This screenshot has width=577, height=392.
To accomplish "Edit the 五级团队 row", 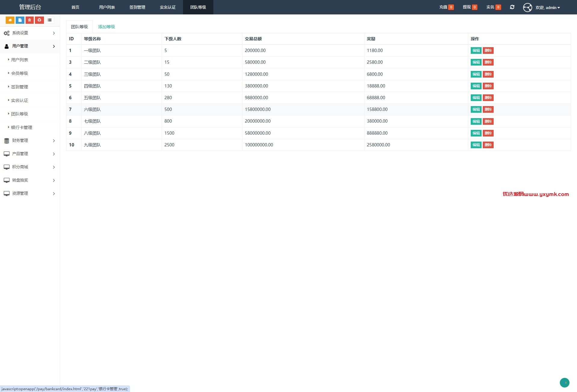I will coord(476,98).
